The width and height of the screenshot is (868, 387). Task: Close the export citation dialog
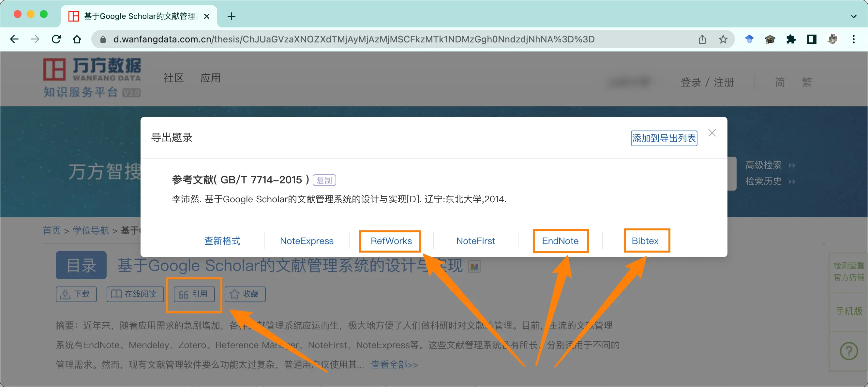pyautogui.click(x=712, y=133)
